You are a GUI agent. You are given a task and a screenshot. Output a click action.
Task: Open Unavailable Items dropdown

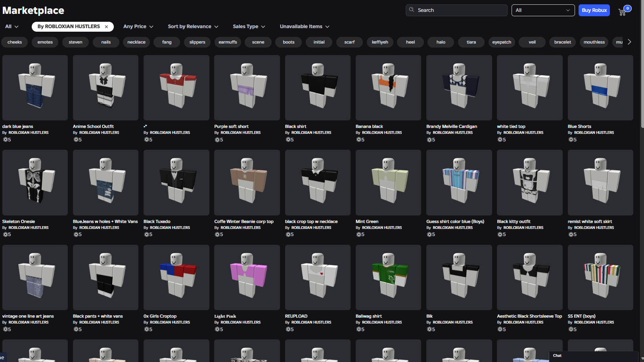pos(305,27)
